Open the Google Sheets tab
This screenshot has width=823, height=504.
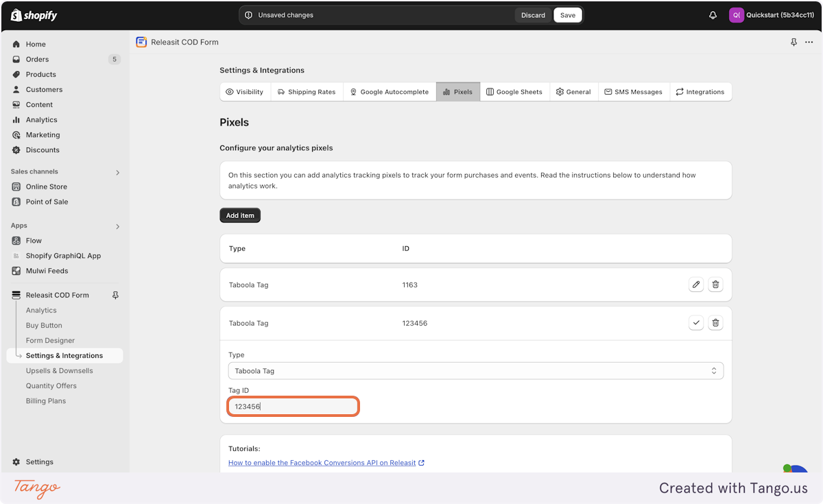(x=515, y=92)
